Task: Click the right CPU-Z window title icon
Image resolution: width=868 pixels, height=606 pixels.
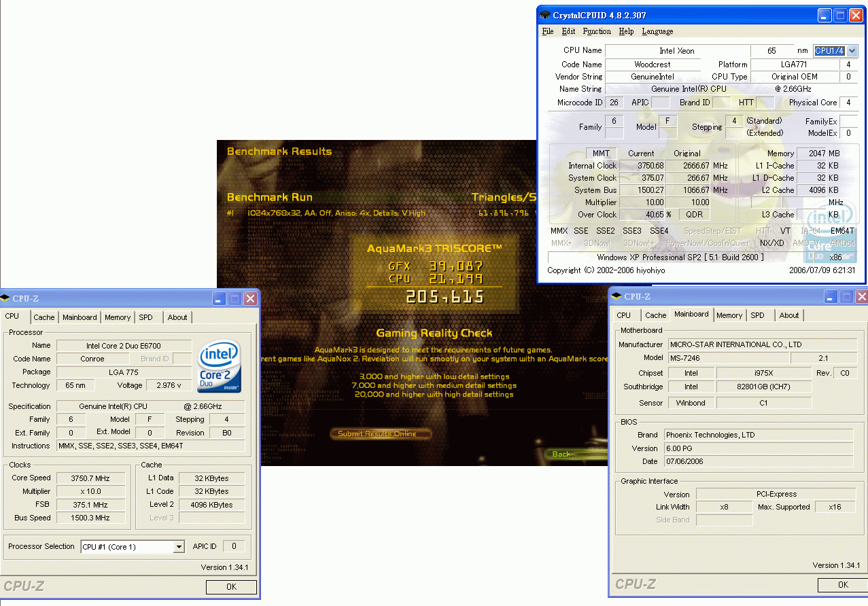Action: pos(617,296)
